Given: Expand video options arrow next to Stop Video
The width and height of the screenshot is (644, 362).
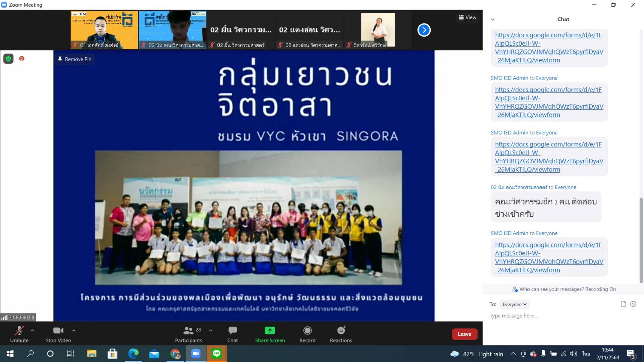Looking at the screenshot, I should [x=74, y=330].
